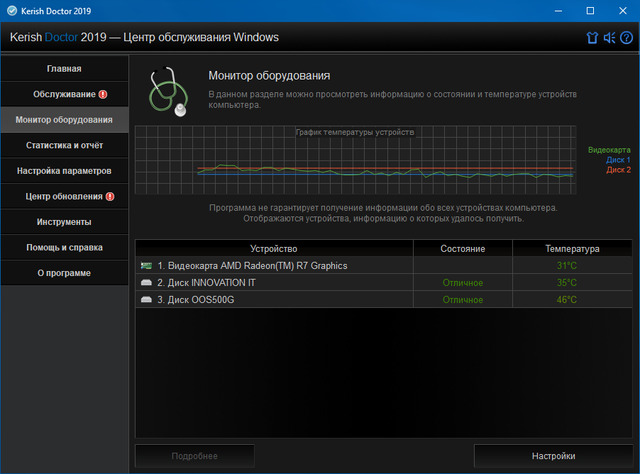Click the t-shirt skin icon in header

click(x=592, y=38)
